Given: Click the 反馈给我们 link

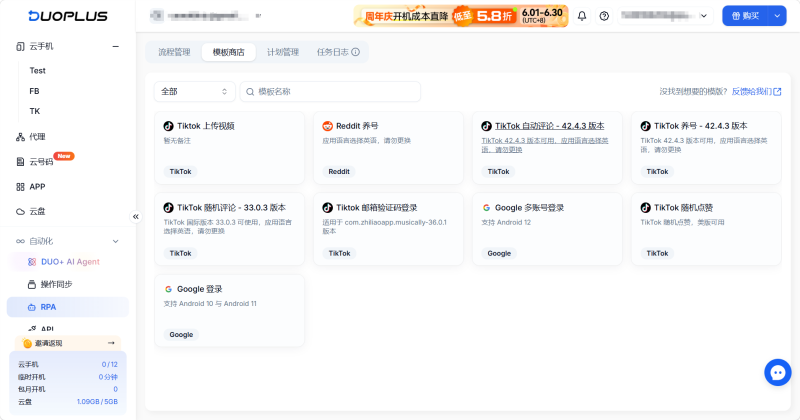Looking at the screenshot, I should pos(752,92).
